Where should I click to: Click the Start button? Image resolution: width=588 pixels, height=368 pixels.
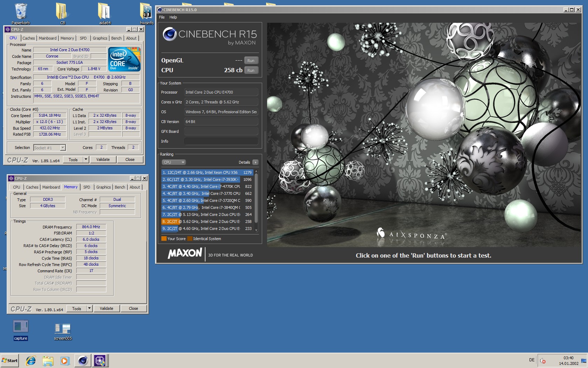pos(10,360)
